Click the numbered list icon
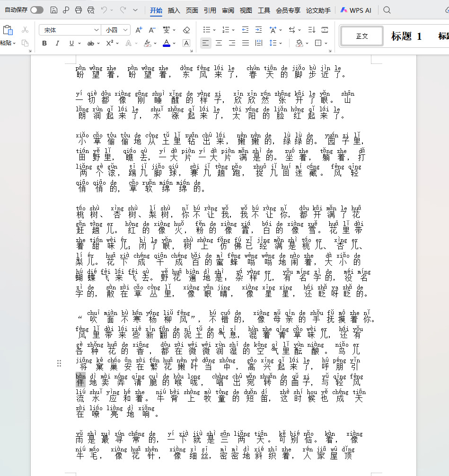Image resolution: width=449 pixels, height=476 pixels. click(226, 30)
